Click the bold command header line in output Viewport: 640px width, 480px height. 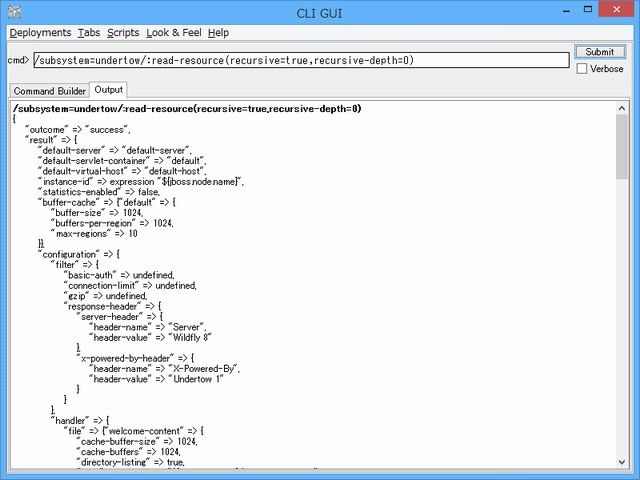pos(187,108)
